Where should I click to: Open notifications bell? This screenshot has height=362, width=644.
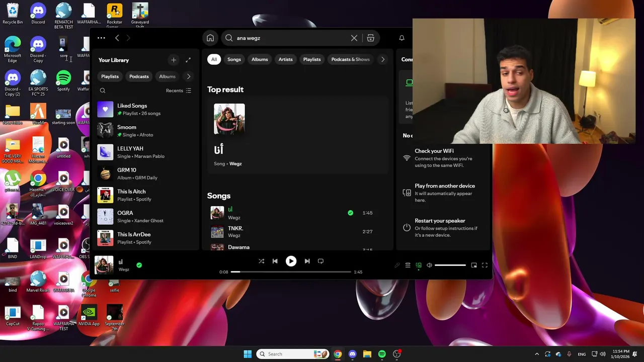tap(401, 38)
